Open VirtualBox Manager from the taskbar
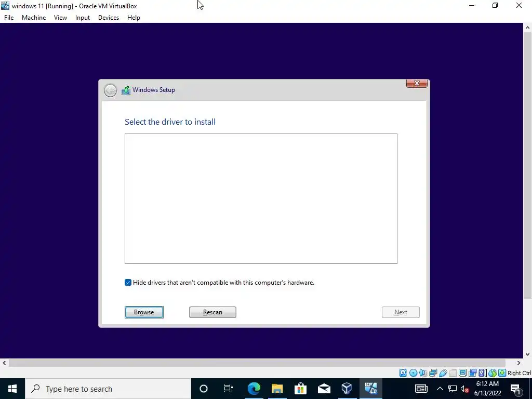 (x=347, y=389)
